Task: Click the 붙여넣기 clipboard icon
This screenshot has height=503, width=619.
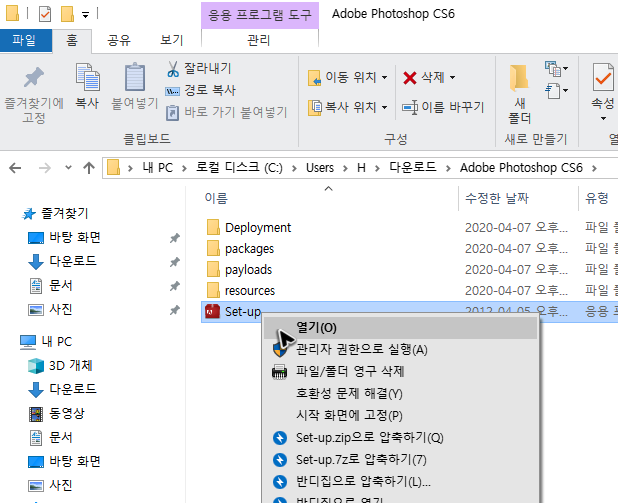Action: [x=135, y=77]
